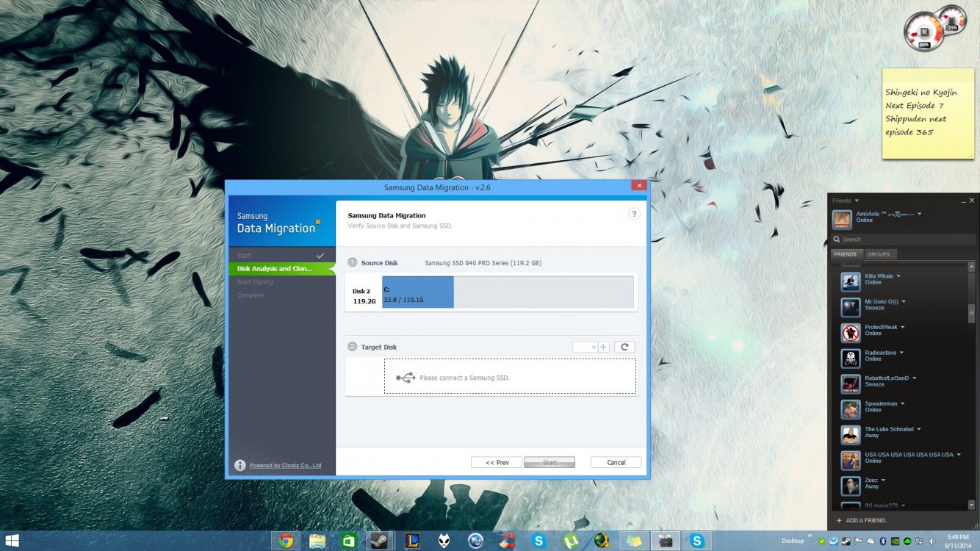Click Killa Whale's avatar
The height and width of the screenshot is (551, 980).
tap(851, 282)
